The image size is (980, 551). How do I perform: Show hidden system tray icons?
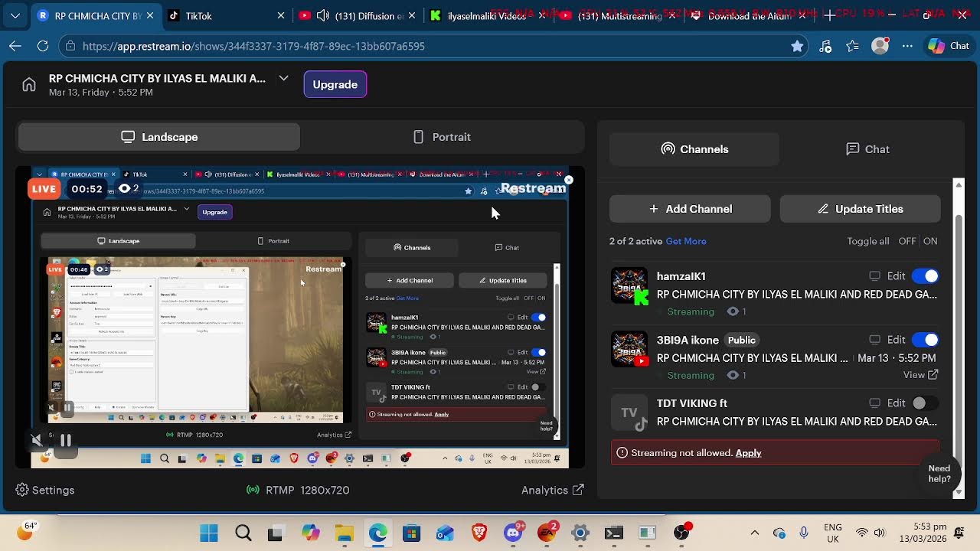(755, 533)
